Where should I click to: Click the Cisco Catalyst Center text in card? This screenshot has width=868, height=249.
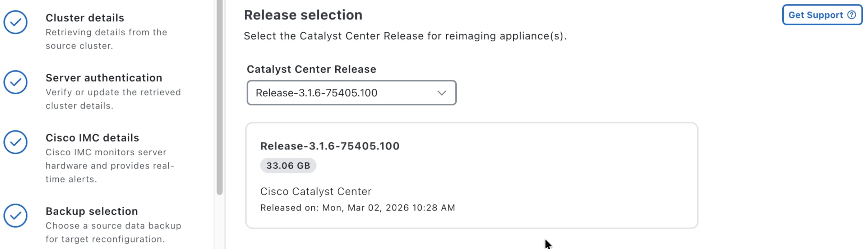pyautogui.click(x=316, y=191)
